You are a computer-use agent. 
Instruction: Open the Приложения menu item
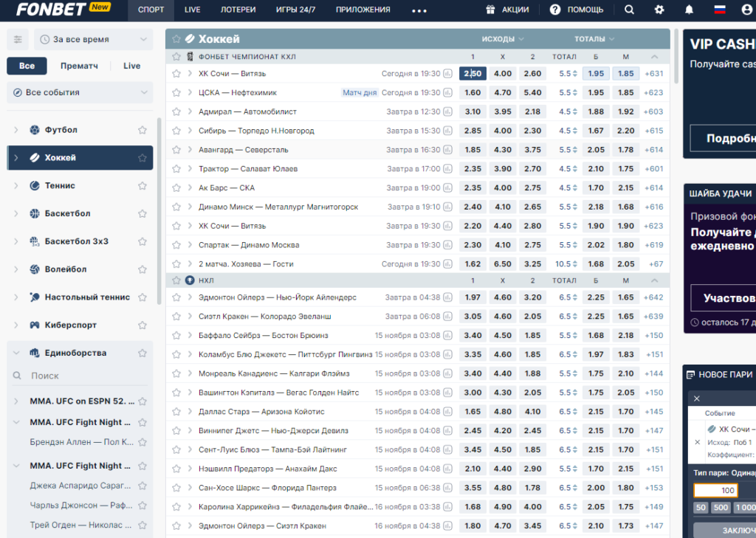363,10
